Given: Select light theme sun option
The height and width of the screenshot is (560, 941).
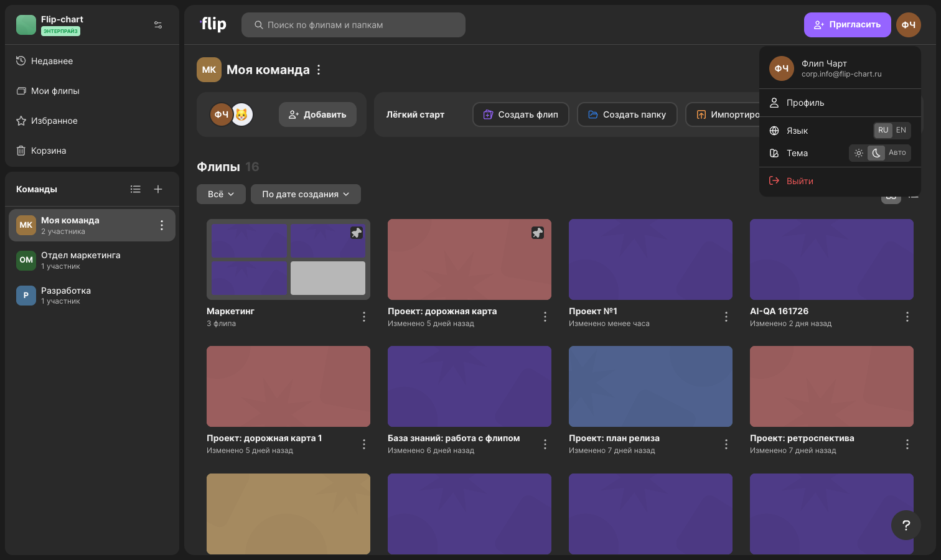Looking at the screenshot, I should (x=859, y=153).
